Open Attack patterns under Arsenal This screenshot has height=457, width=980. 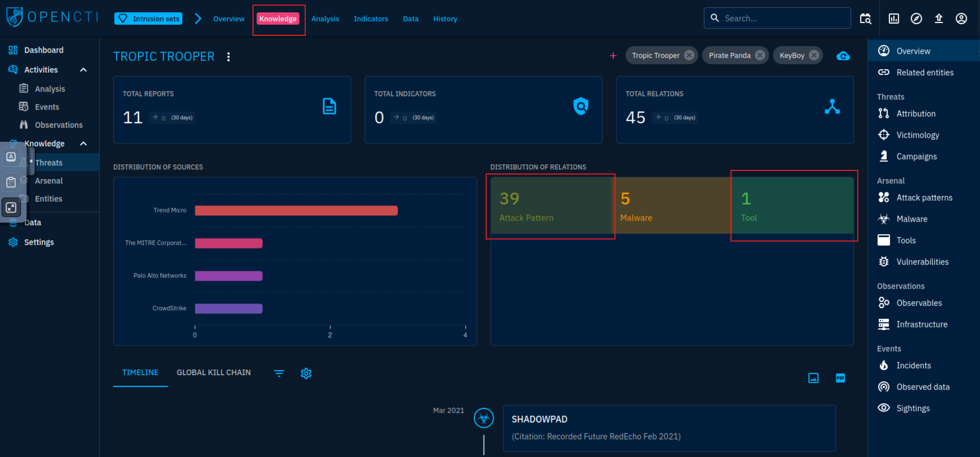click(923, 198)
